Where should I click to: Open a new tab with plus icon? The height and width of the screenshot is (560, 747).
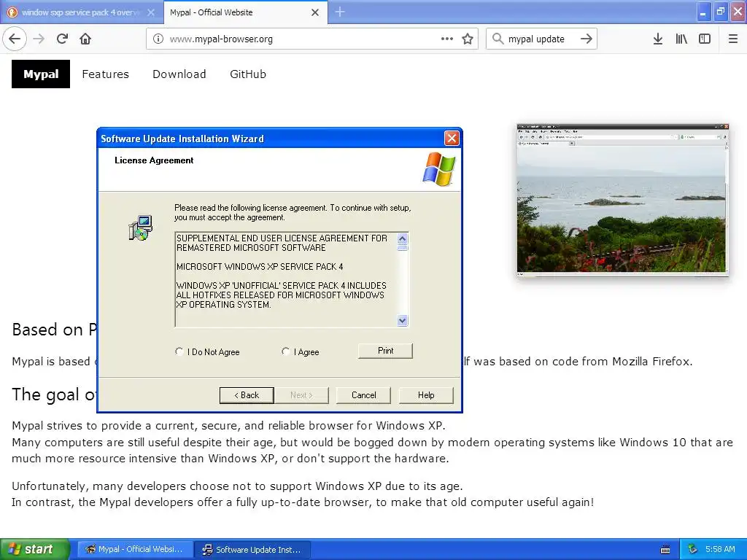tap(340, 12)
